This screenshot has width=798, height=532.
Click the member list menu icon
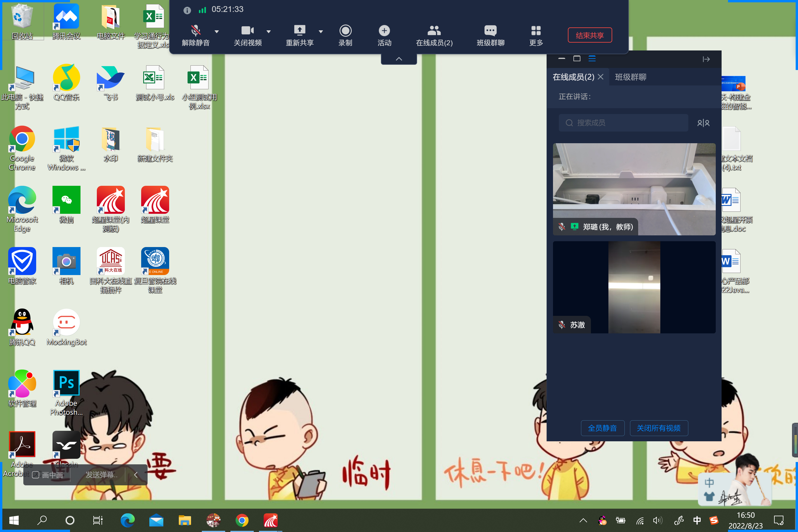coord(592,59)
